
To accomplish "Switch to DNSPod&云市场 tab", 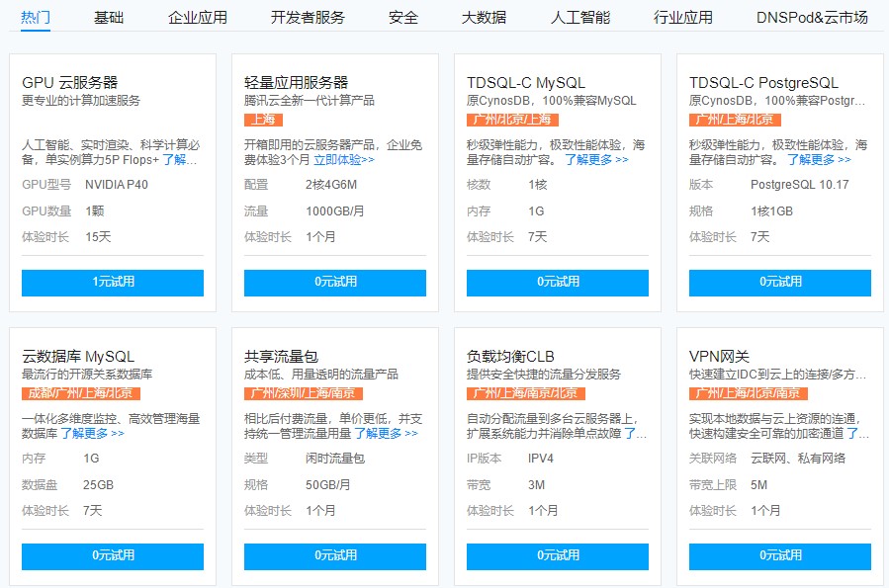I will coord(812,18).
